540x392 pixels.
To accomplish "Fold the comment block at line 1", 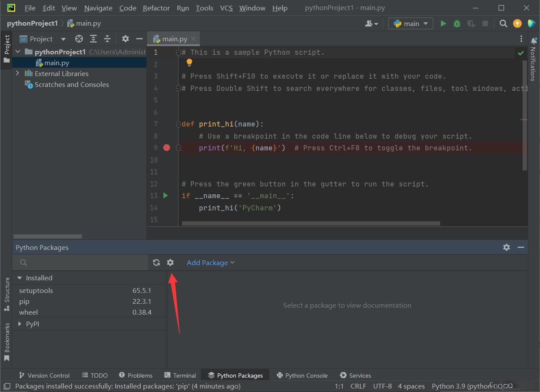I will (178, 53).
